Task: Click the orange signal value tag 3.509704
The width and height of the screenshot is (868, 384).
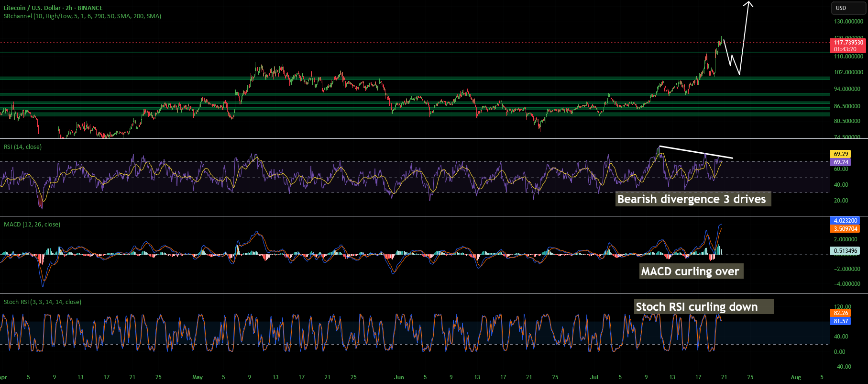Action: [846, 229]
